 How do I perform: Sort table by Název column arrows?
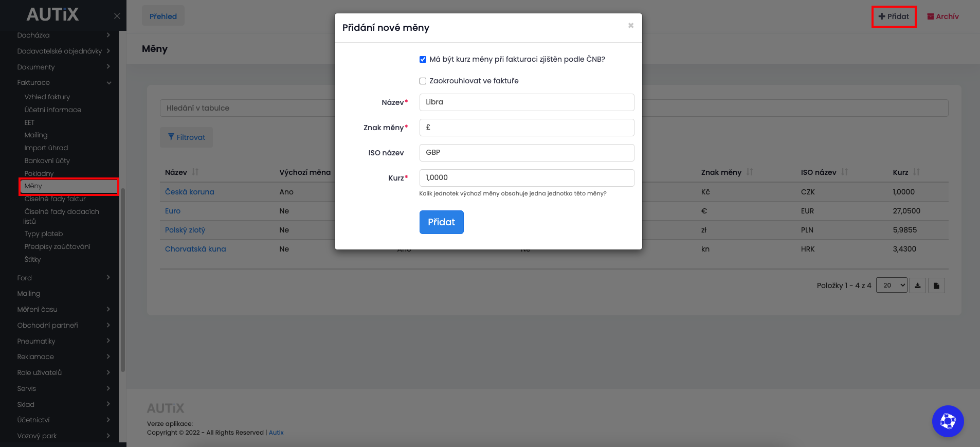coord(195,172)
